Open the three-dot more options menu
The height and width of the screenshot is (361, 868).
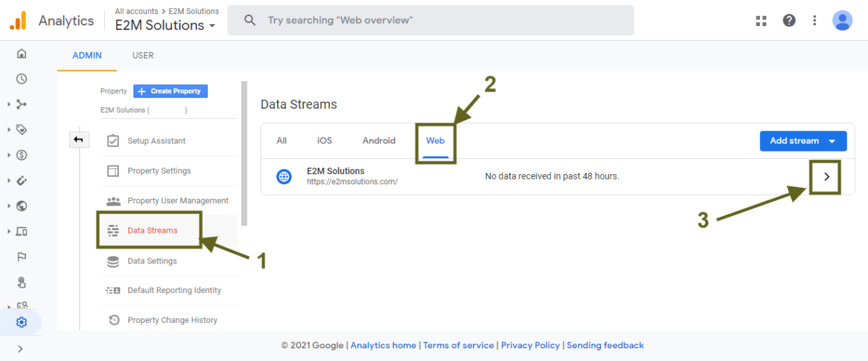815,21
